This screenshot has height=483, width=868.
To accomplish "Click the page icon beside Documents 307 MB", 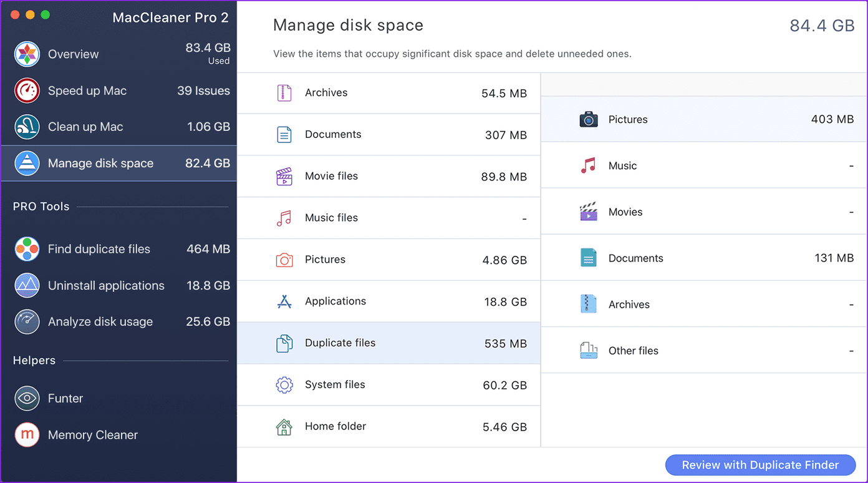I will (284, 135).
